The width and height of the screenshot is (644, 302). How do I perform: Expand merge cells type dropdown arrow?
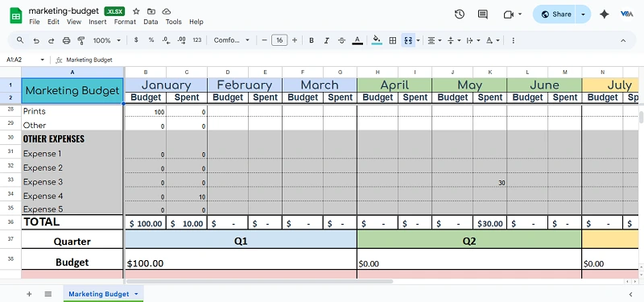pos(418,40)
